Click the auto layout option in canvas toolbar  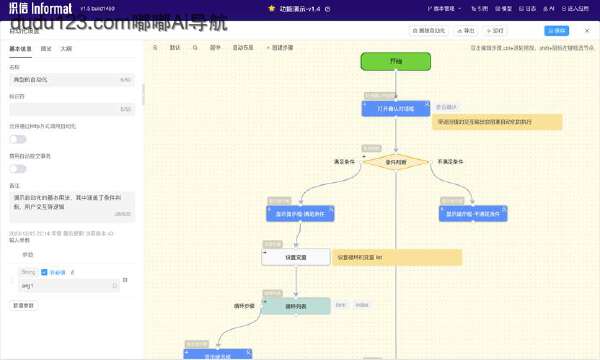(x=243, y=47)
